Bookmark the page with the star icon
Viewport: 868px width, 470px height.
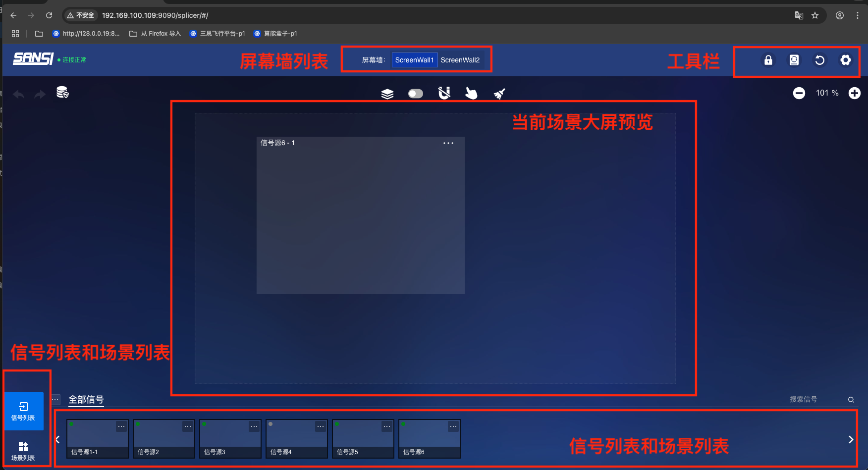pos(815,15)
